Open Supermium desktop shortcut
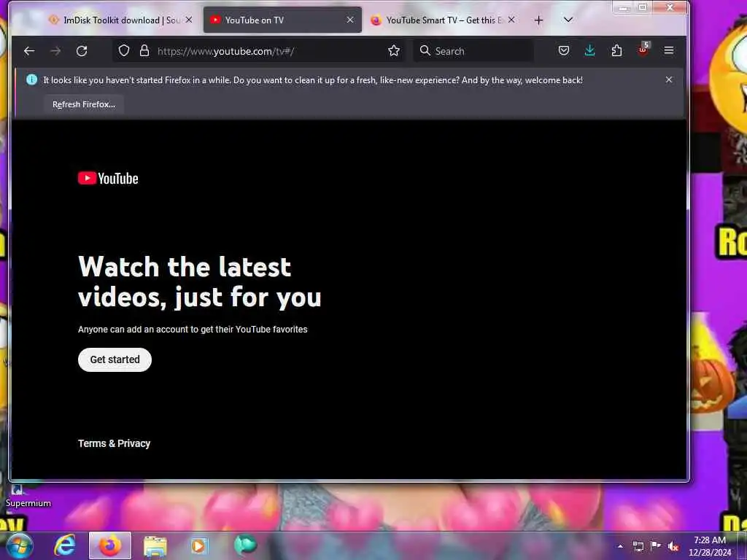The image size is (747, 560). coord(28,497)
